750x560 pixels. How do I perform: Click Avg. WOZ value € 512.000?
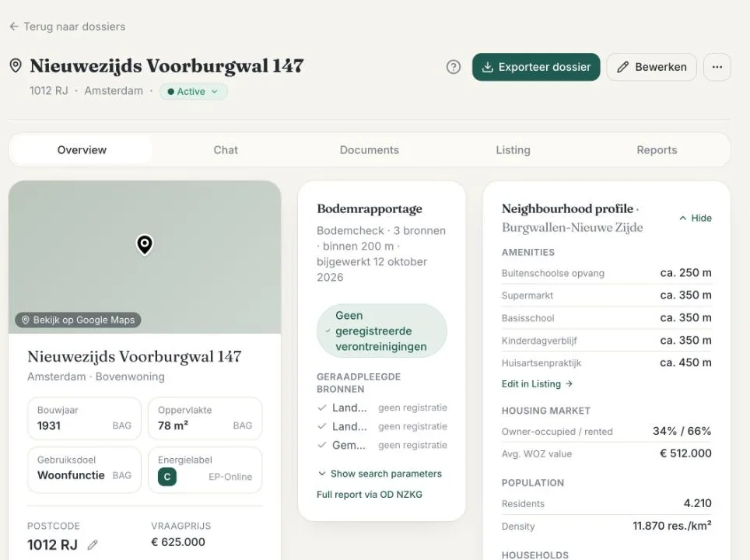tap(606, 453)
